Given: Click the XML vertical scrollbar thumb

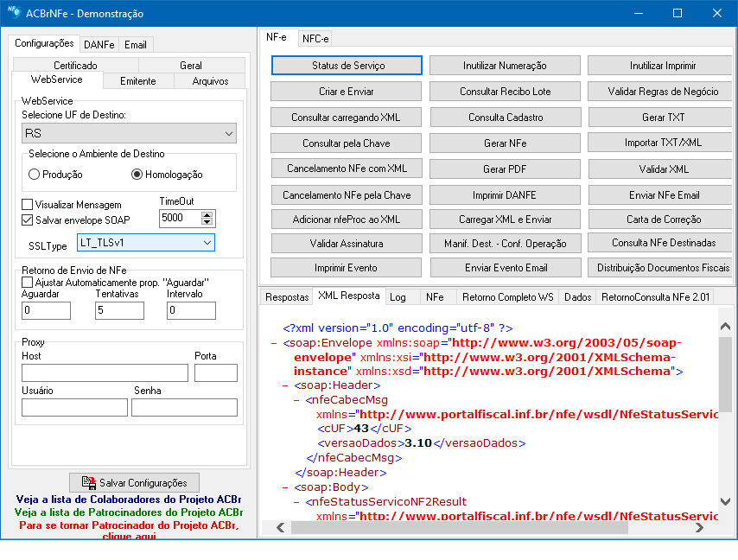Looking at the screenshot, I should (x=725, y=374).
